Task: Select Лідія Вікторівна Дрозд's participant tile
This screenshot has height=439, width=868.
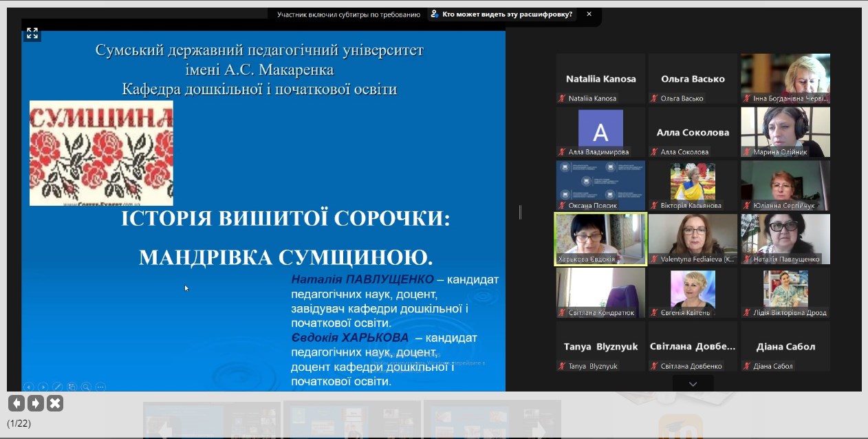Action: pyautogui.click(x=785, y=292)
